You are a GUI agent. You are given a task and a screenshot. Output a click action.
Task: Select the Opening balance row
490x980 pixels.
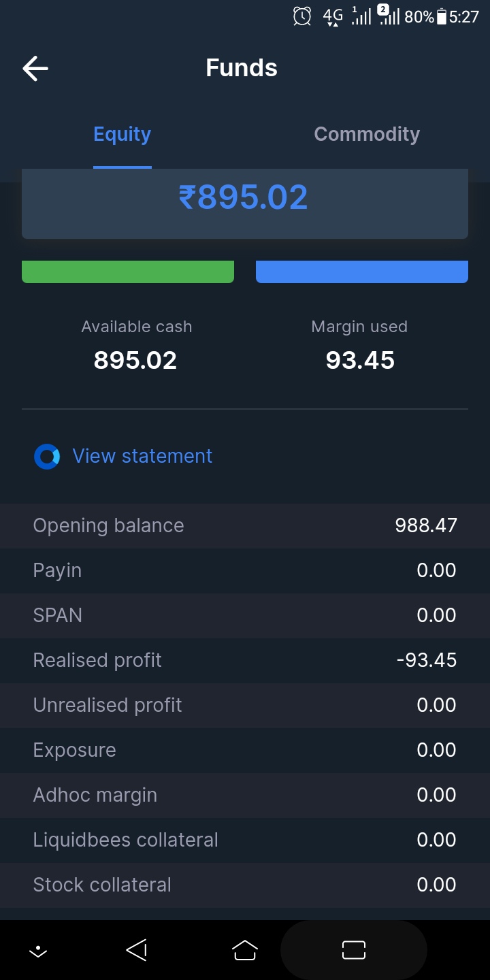click(245, 526)
